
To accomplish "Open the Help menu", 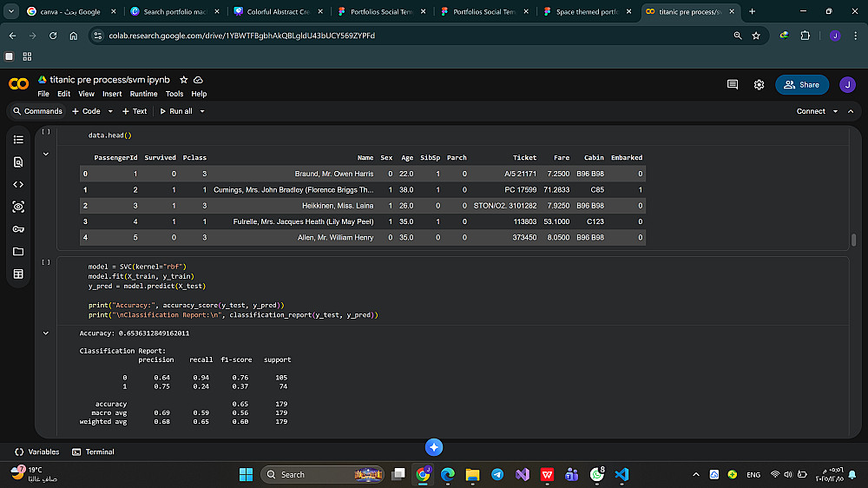I will click(199, 94).
